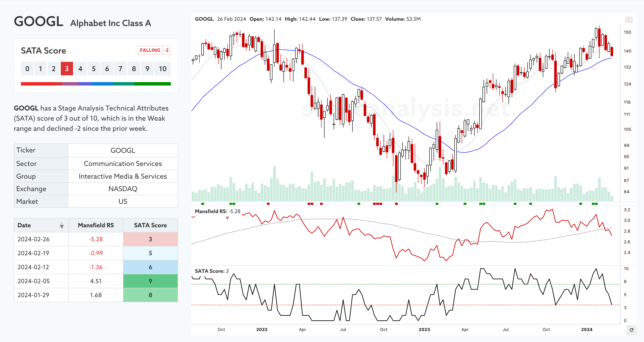
Task: Click the Communication Services sector value
Action: point(123,164)
